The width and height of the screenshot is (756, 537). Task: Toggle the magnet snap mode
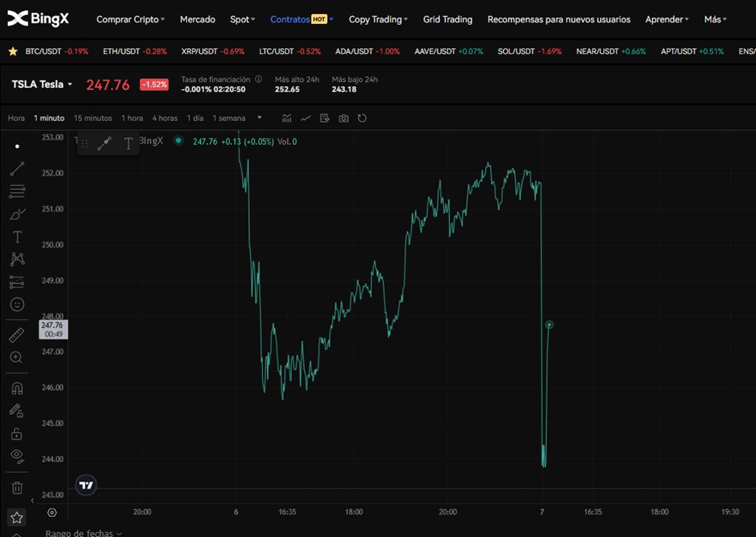[17, 388]
